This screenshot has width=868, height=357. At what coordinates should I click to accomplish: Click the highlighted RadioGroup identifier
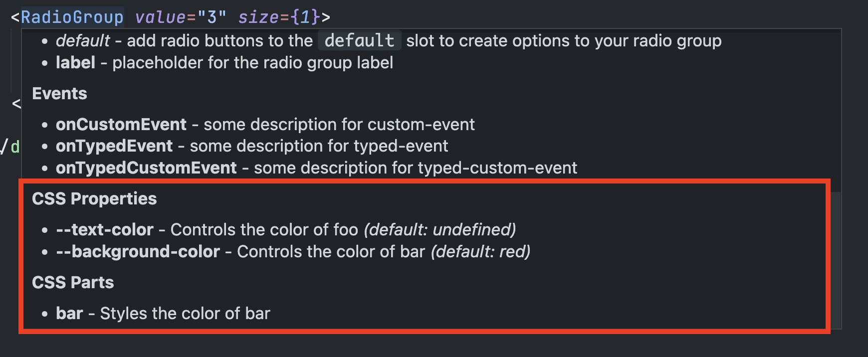point(72,16)
